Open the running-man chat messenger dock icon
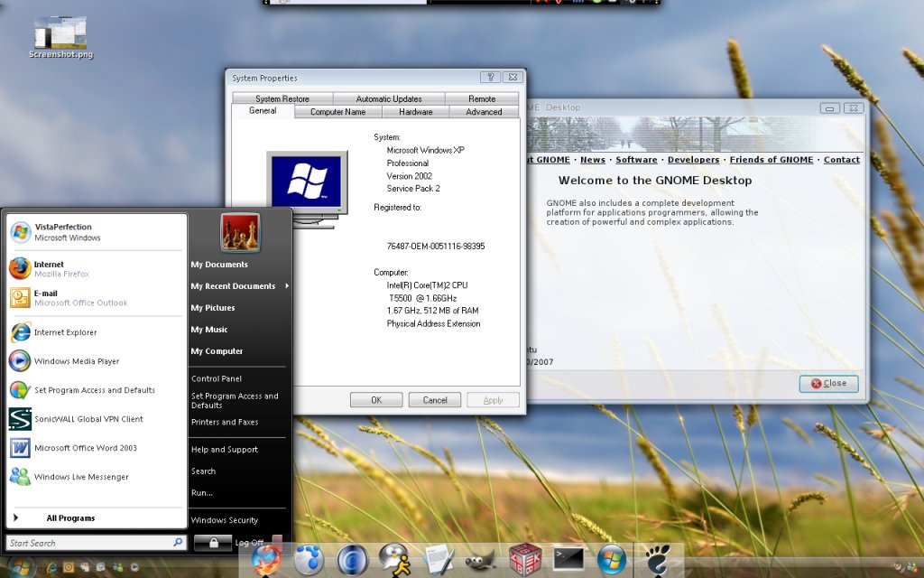 pos(395,560)
